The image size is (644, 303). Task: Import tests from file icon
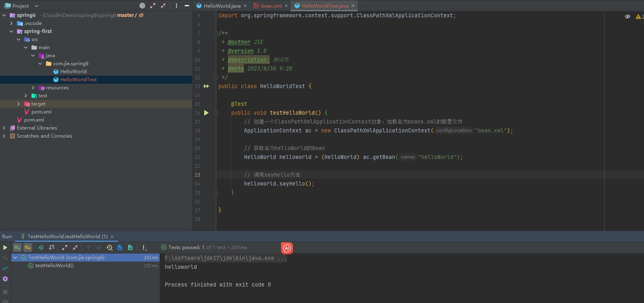pyautogui.click(x=120, y=247)
